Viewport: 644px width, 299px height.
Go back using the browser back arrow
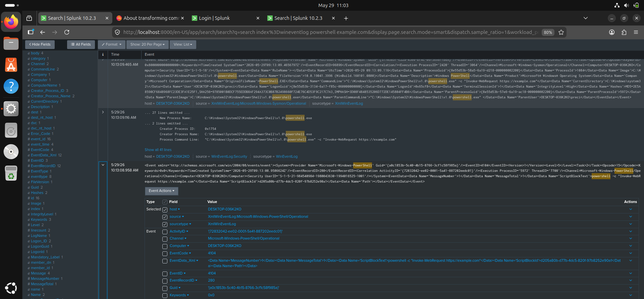click(x=43, y=32)
